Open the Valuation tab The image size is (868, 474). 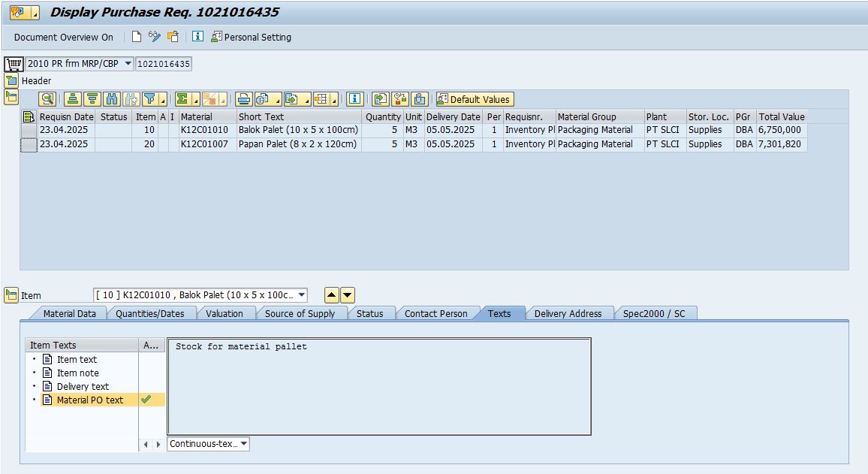click(x=225, y=313)
